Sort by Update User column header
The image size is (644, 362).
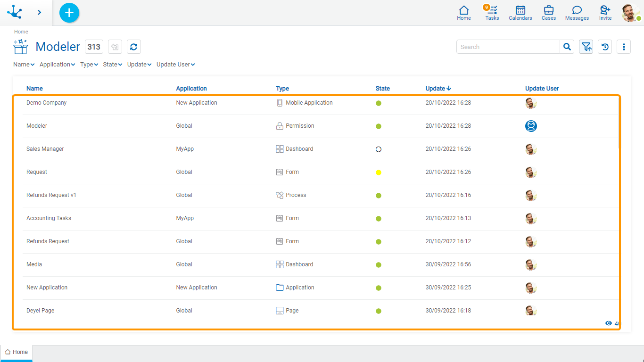(x=542, y=89)
